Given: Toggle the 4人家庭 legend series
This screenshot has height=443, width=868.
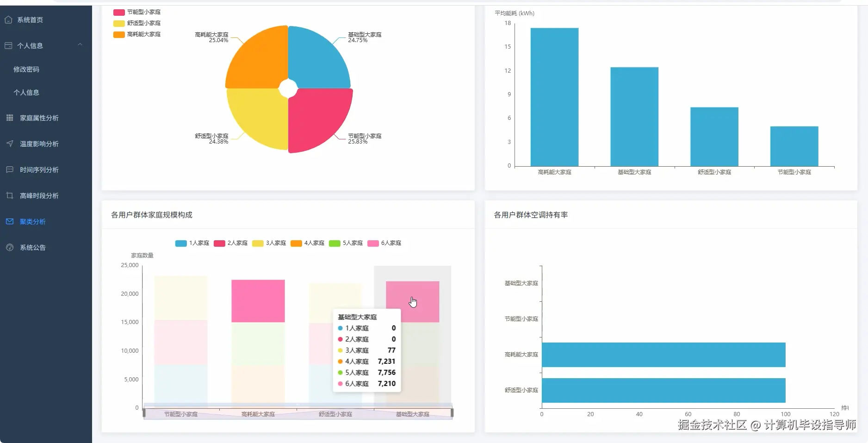Looking at the screenshot, I should point(307,243).
